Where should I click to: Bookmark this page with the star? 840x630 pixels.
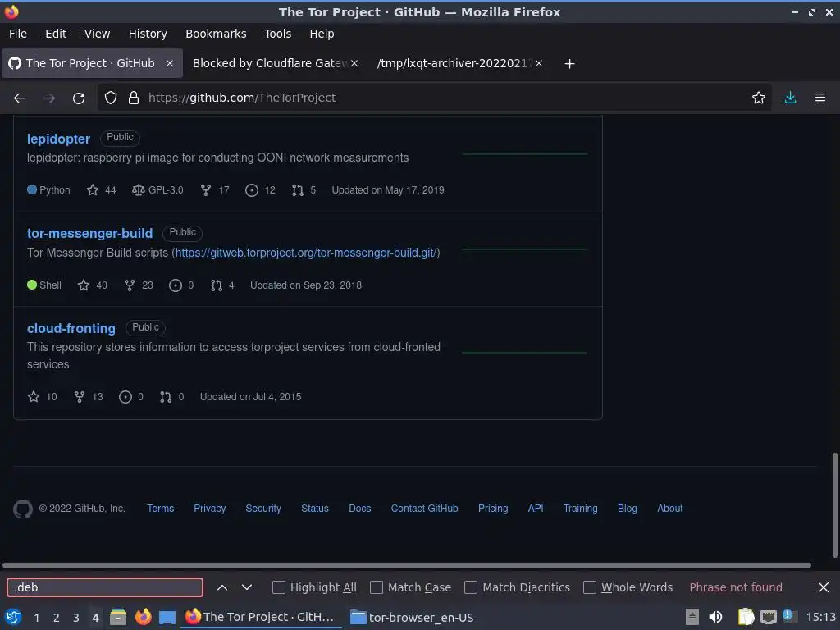(x=758, y=98)
